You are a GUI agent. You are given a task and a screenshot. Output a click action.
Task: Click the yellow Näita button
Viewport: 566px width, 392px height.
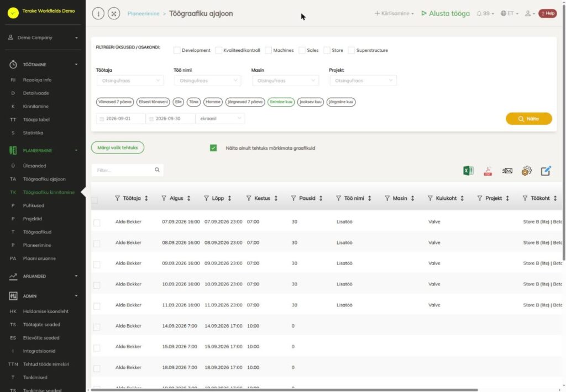529,119
